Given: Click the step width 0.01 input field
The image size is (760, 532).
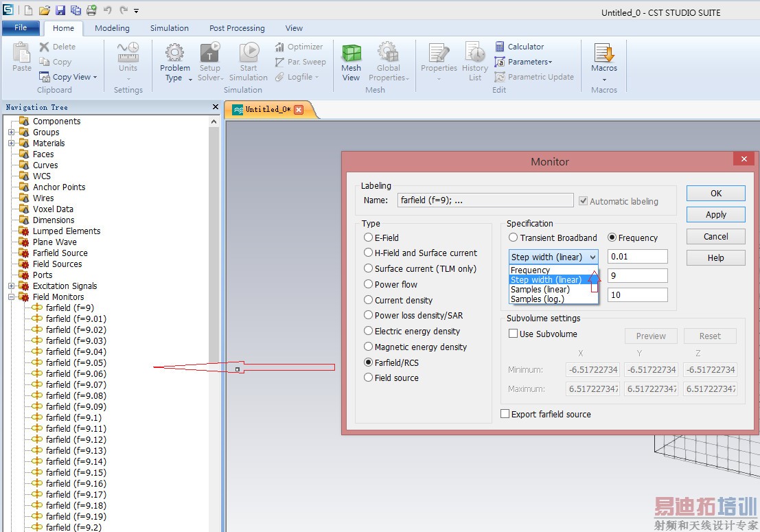Looking at the screenshot, I should coord(637,257).
